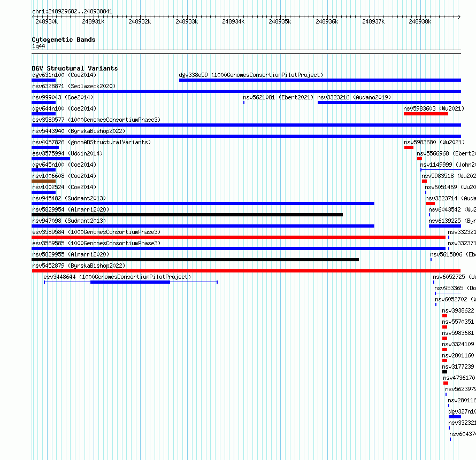Select nsv3938622 variant label
Screen dimensions: 476x460
(458, 310)
